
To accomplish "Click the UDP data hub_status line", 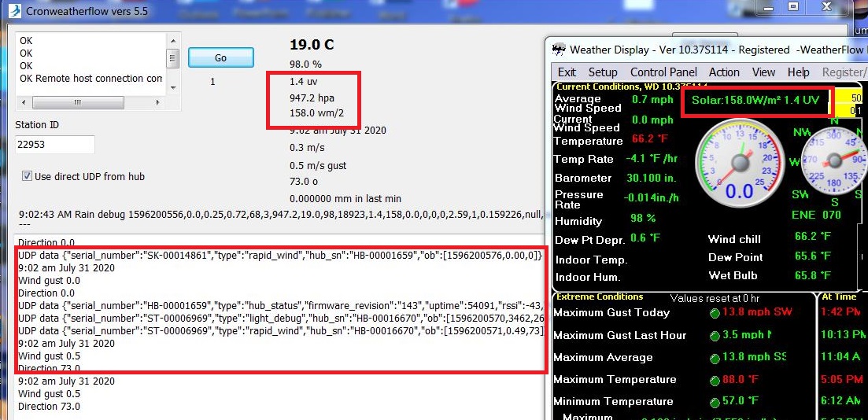I will (x=280, y=305).
